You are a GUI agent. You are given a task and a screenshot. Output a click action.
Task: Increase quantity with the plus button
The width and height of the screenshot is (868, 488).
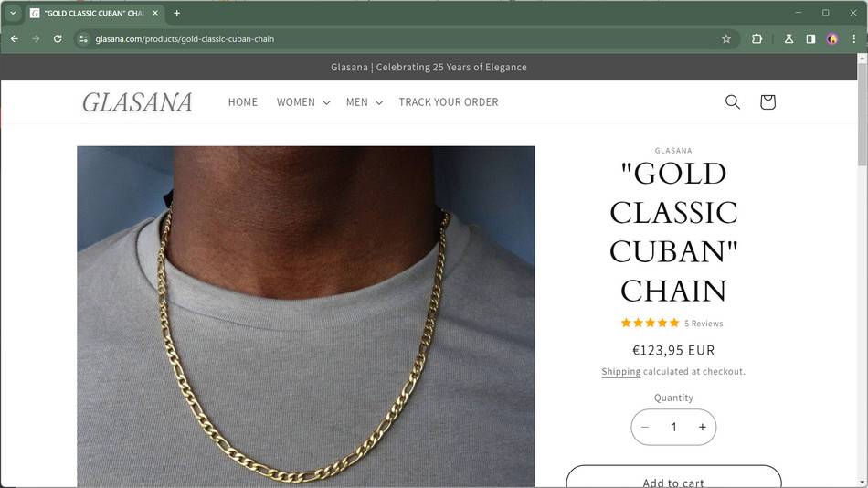702,428
